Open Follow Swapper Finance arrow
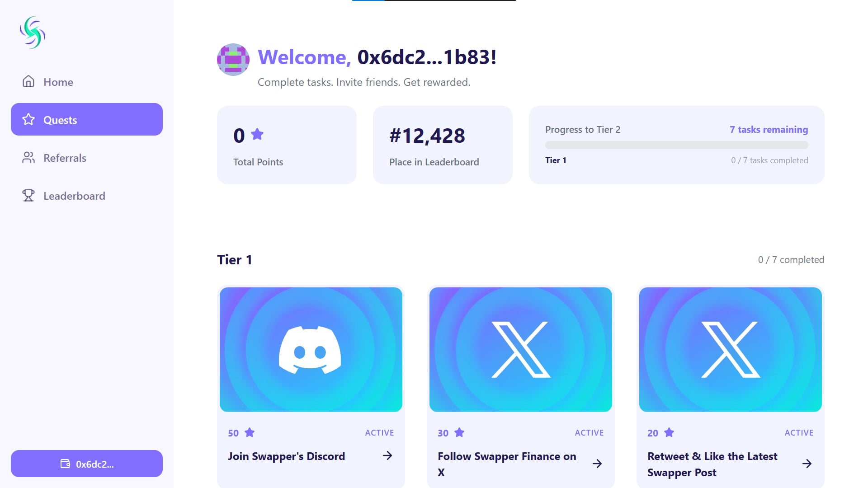The image size is (868, 488). [x=597, y=464]
